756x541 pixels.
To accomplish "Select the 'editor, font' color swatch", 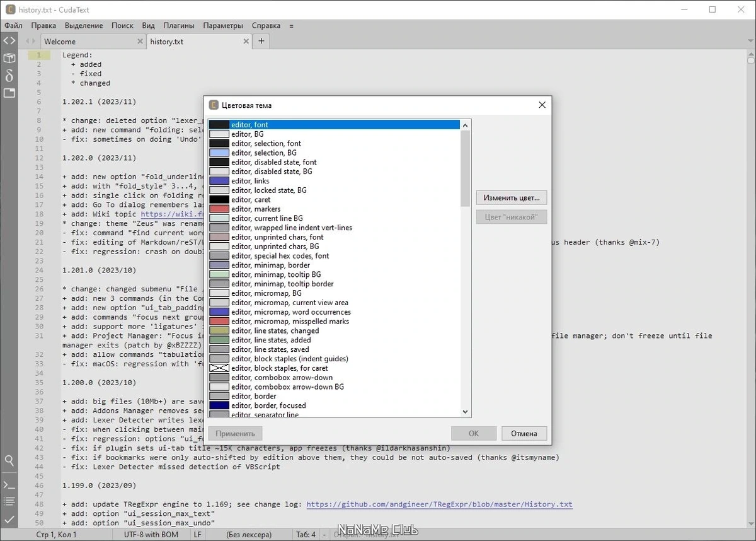I will 219,125.
